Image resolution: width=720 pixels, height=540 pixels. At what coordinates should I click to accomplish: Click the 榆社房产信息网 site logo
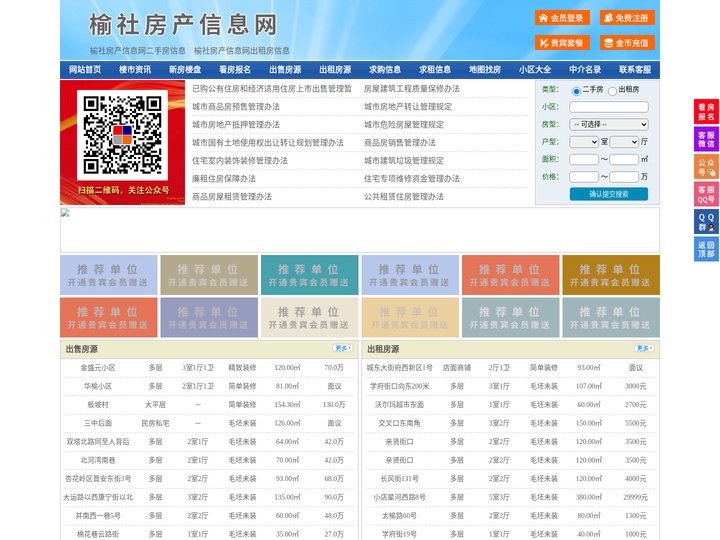183,25
